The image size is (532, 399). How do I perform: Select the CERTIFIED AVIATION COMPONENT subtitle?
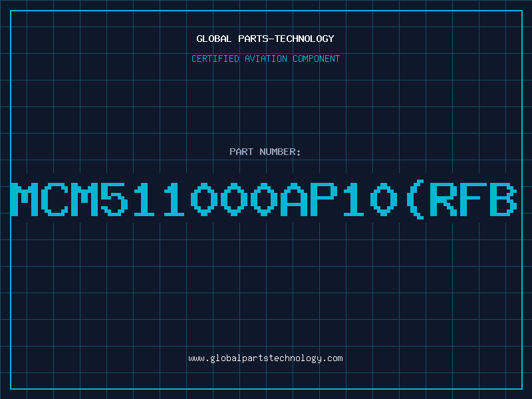pos(265,59)
